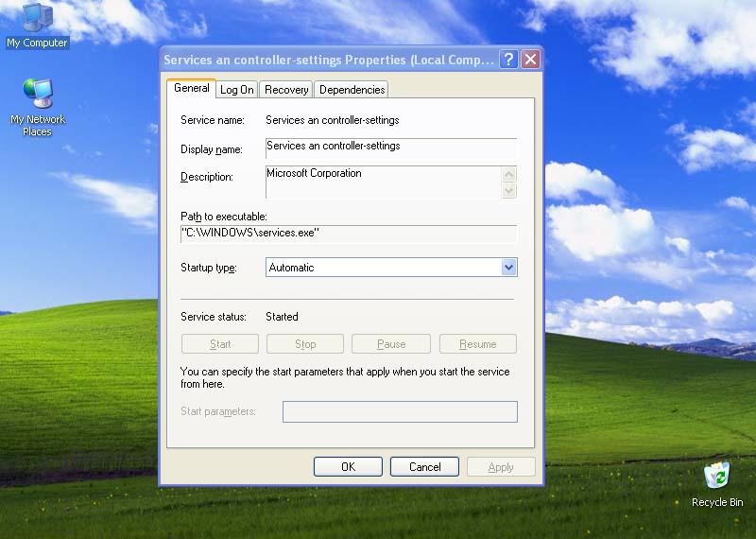Confirm with the OK button
The image size is (756, 539).
348,466
